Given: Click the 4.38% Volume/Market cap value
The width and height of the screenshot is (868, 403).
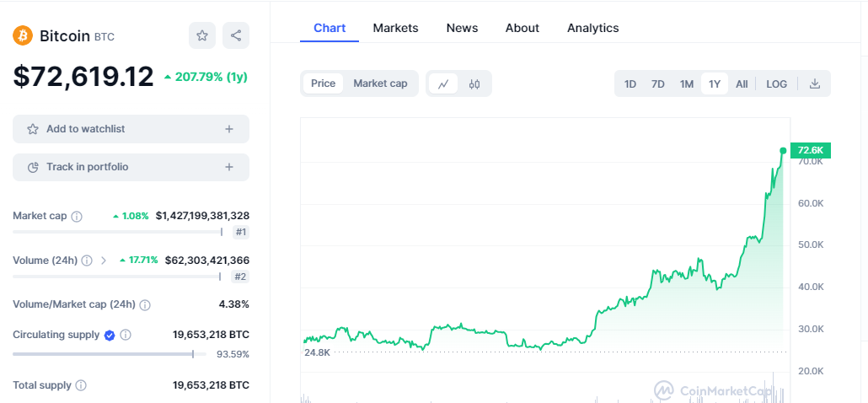Looking at the screenshot, I should pos(234,304).
